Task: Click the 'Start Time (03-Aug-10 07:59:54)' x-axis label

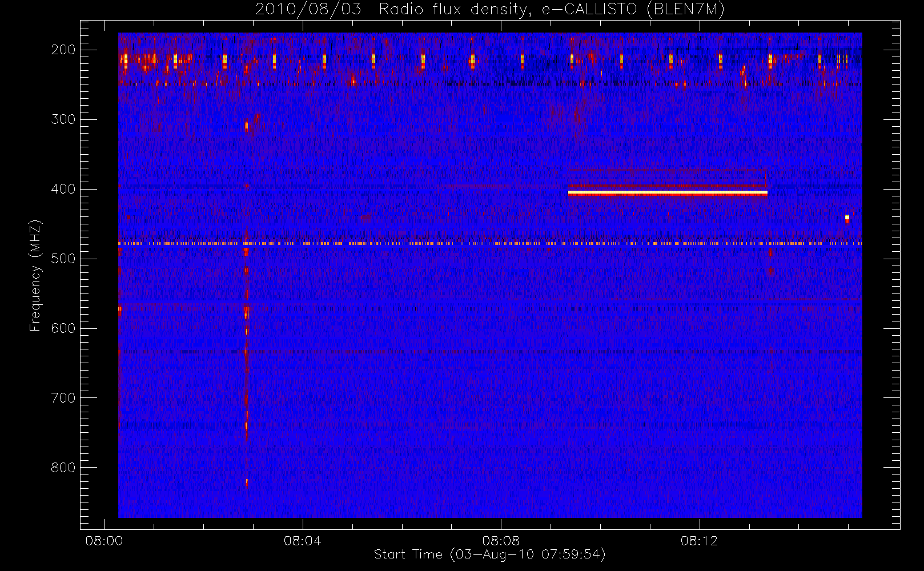Action: click(489, 554)
